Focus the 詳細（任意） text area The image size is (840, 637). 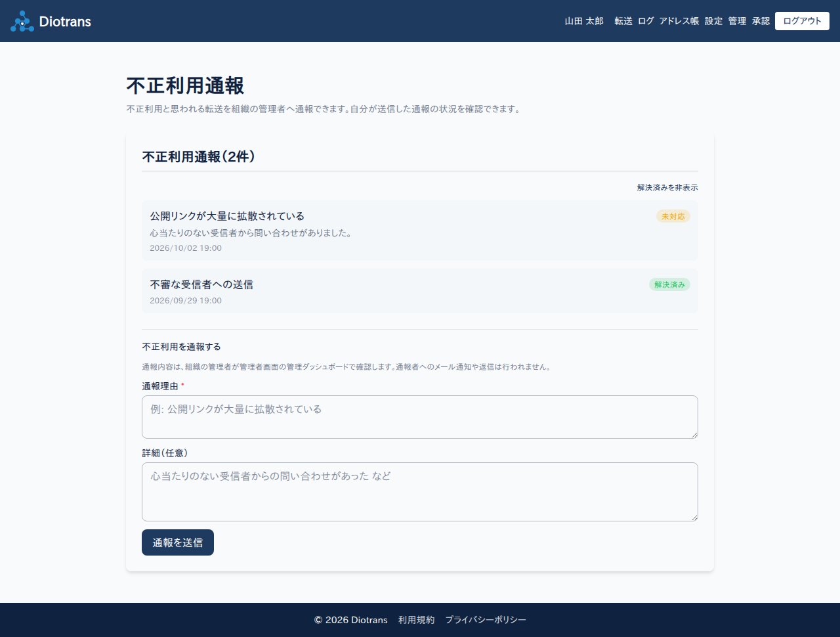420,492
